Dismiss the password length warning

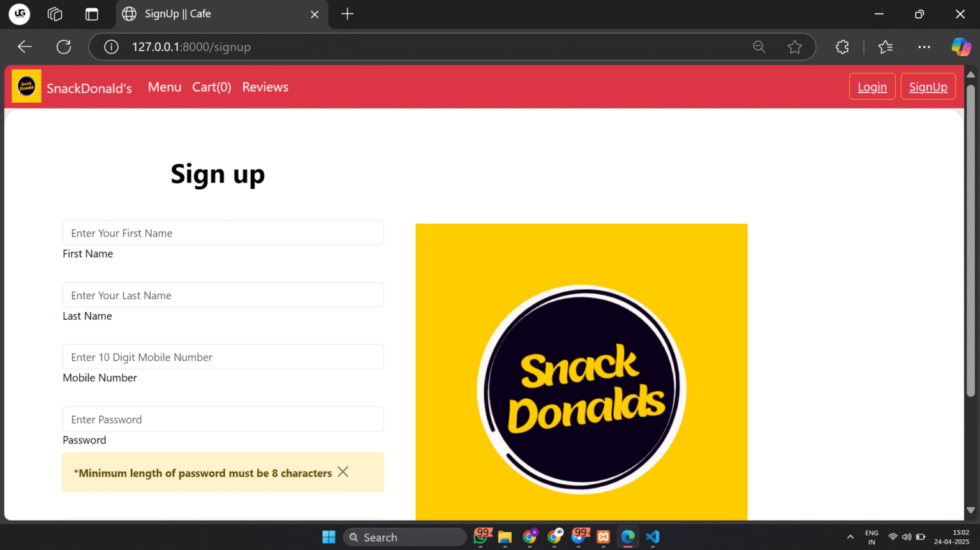tap(343, 472)
